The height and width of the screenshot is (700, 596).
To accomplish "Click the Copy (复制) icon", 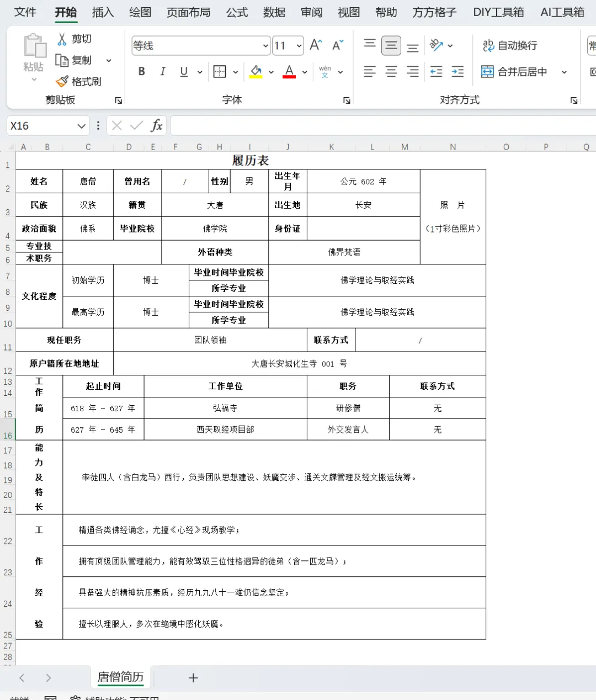I will click(62, 60).
